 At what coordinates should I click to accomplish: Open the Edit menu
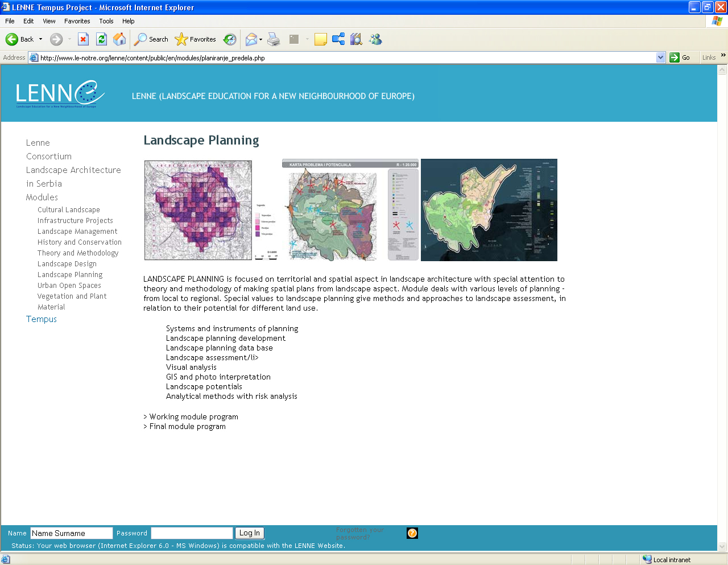(28, 21)
